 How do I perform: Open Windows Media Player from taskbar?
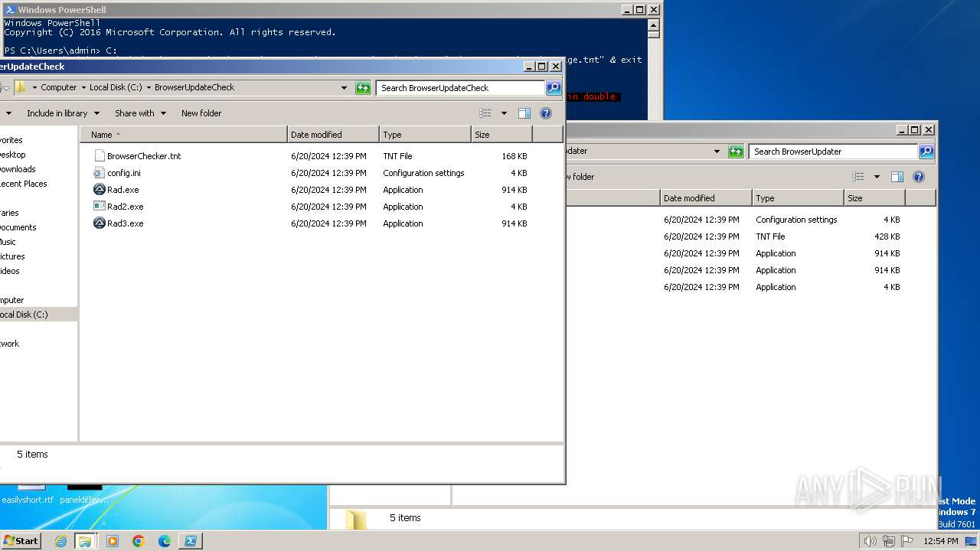113,541
